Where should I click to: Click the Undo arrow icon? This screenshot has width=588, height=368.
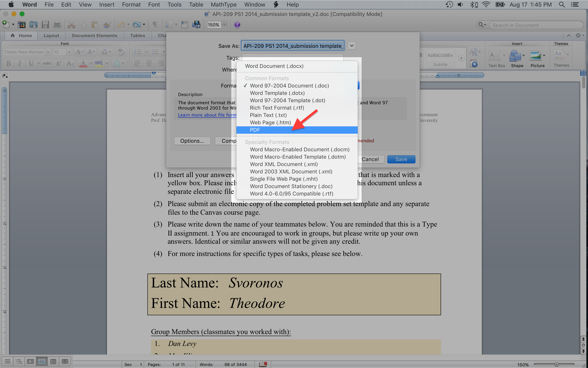pyautogui.click(x=121, y=25)
